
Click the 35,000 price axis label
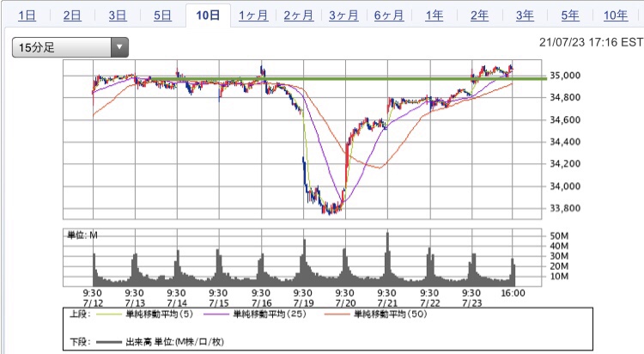click(565, 76)
